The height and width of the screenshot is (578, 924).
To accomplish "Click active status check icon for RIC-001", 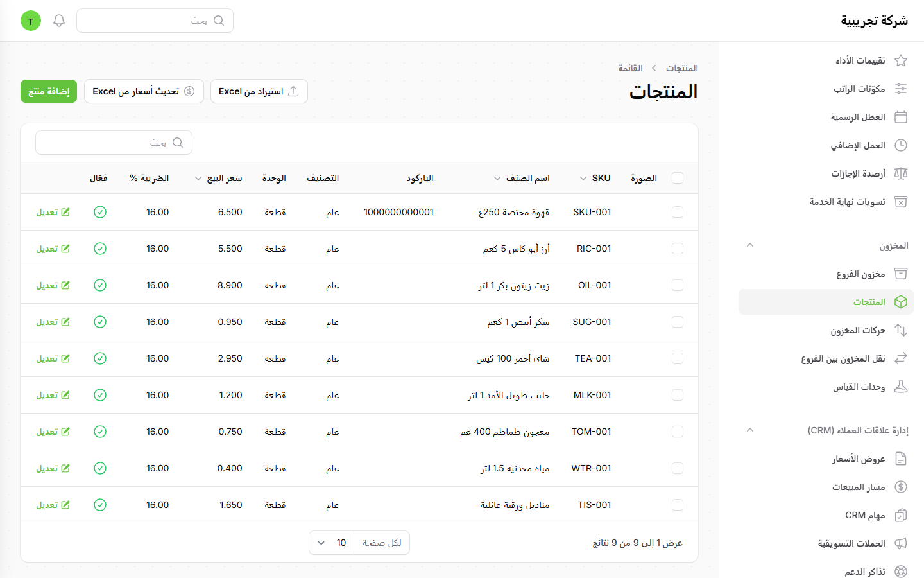I will 100,249.
